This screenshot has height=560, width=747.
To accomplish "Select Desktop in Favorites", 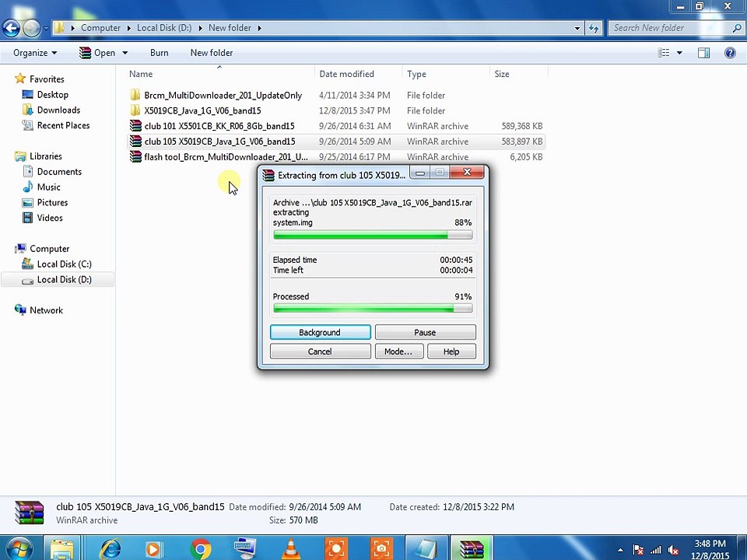I will point(52,95).
